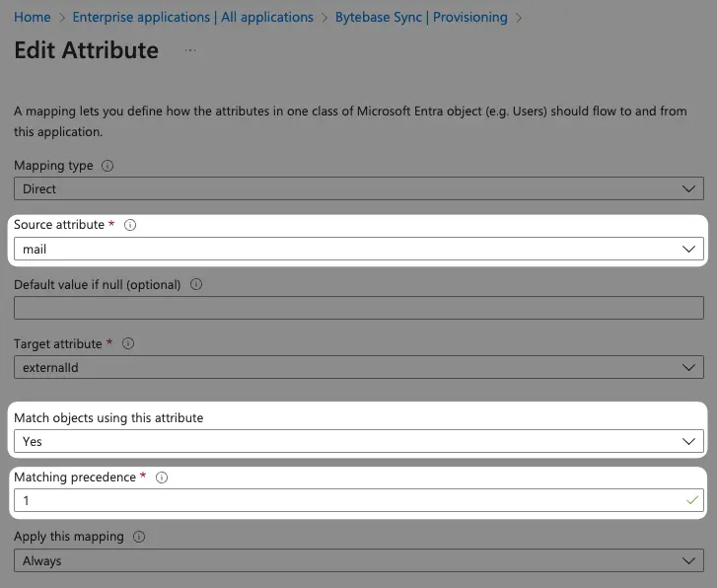Click the Apply this mapping info icon

[x=139, y=537]
